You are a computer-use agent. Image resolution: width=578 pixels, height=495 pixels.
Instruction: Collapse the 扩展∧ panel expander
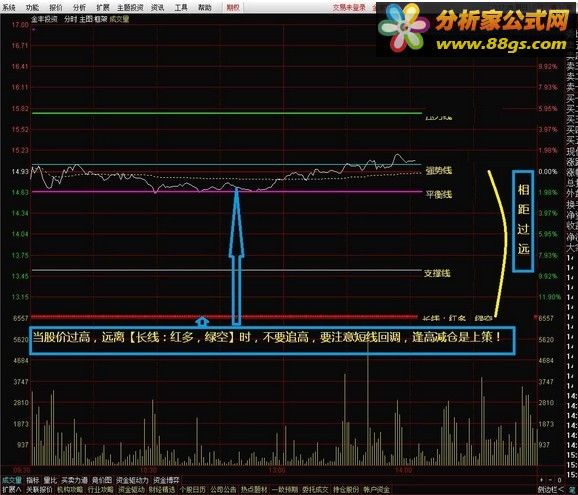(12, 489)
